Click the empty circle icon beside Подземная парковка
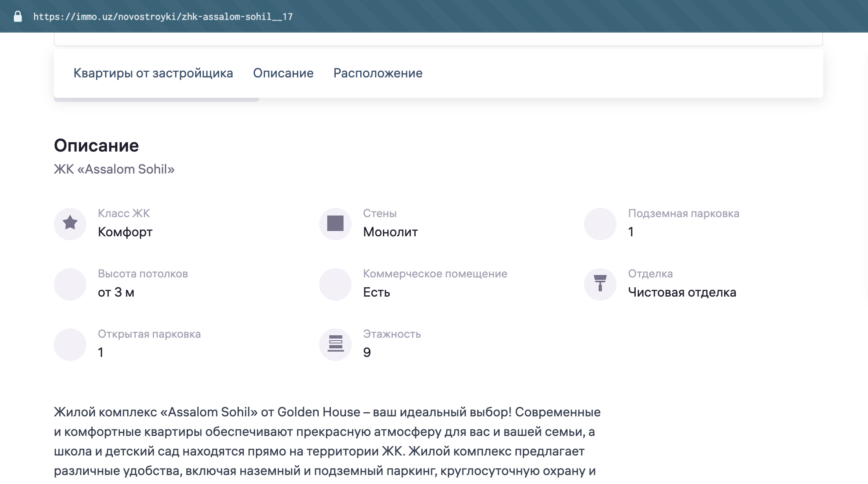868x484 pixels. click(x=600, y=223)
